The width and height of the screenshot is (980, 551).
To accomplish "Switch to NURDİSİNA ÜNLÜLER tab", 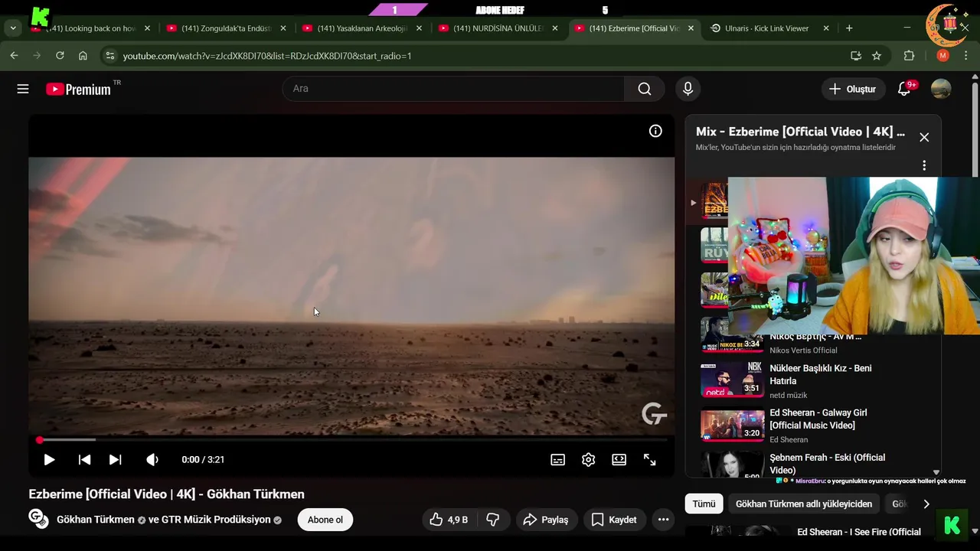I will pos(498,28).
